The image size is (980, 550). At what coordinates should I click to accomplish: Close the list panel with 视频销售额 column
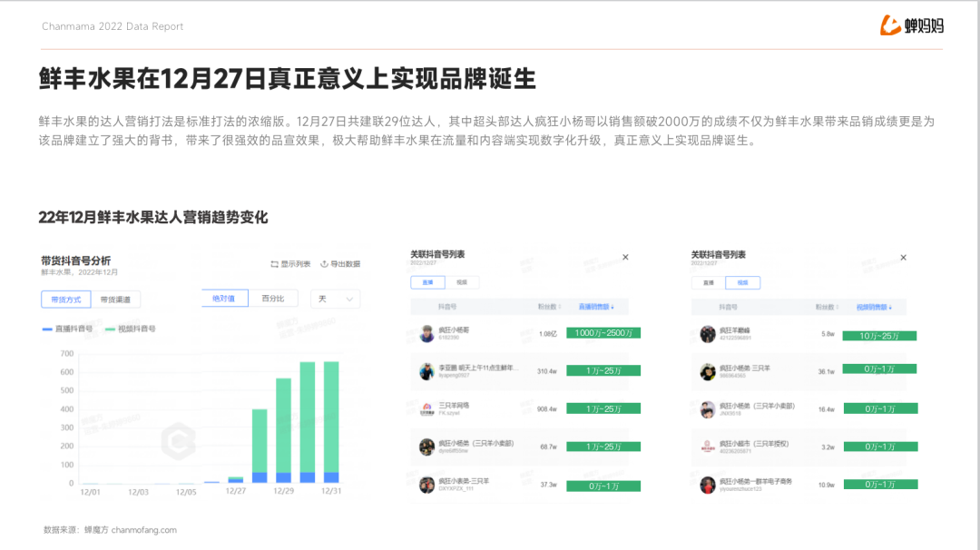(x=903, y=258)
